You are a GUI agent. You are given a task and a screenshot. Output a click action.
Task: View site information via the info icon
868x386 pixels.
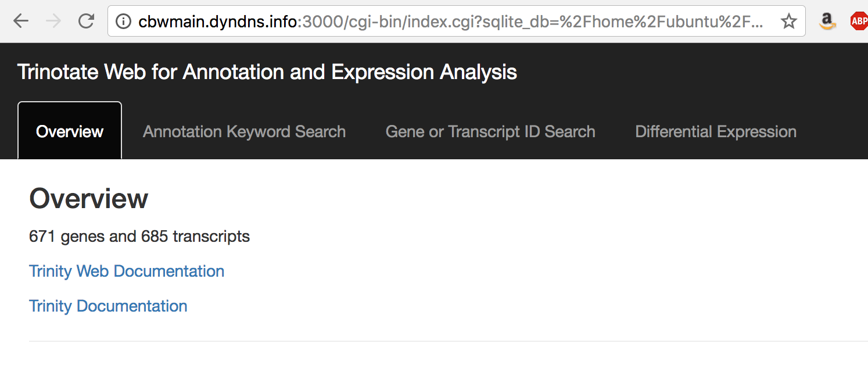[123, 22]
